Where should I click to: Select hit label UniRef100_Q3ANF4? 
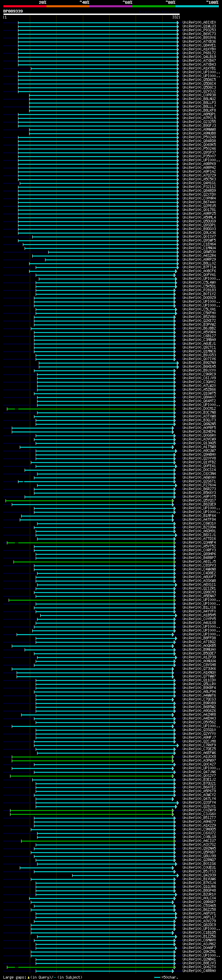click(x=199, y=543)
